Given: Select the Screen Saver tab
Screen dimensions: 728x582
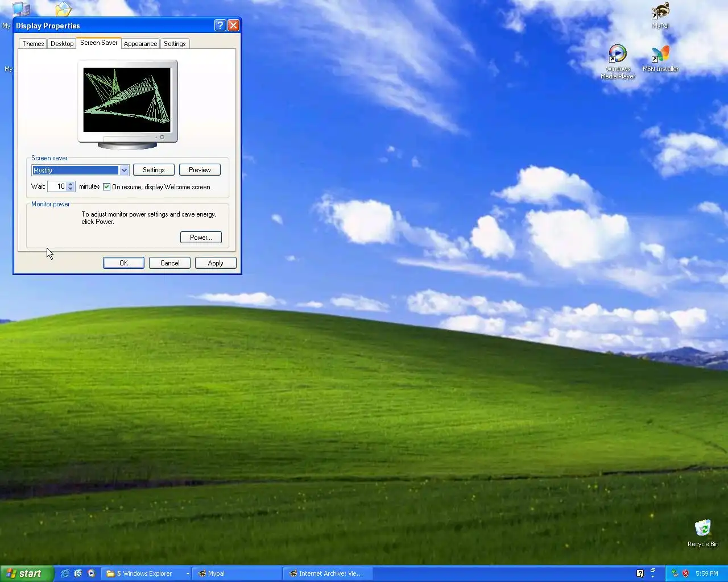Looking at the screenshot, I should point(98,43).
